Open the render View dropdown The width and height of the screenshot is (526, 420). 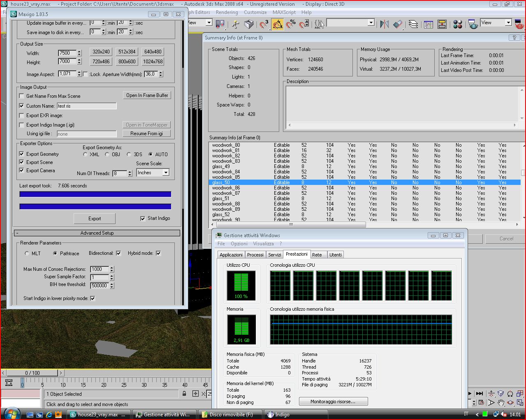point(496,23)
